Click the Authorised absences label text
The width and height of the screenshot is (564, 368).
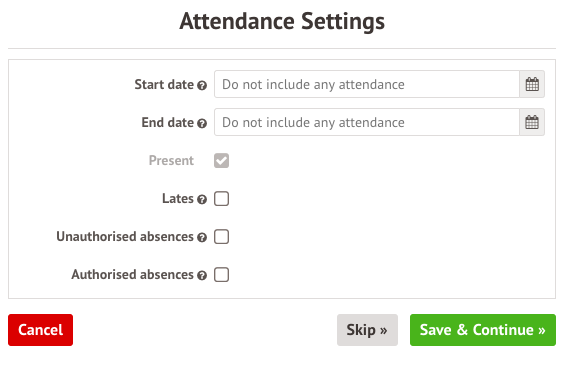132,275
